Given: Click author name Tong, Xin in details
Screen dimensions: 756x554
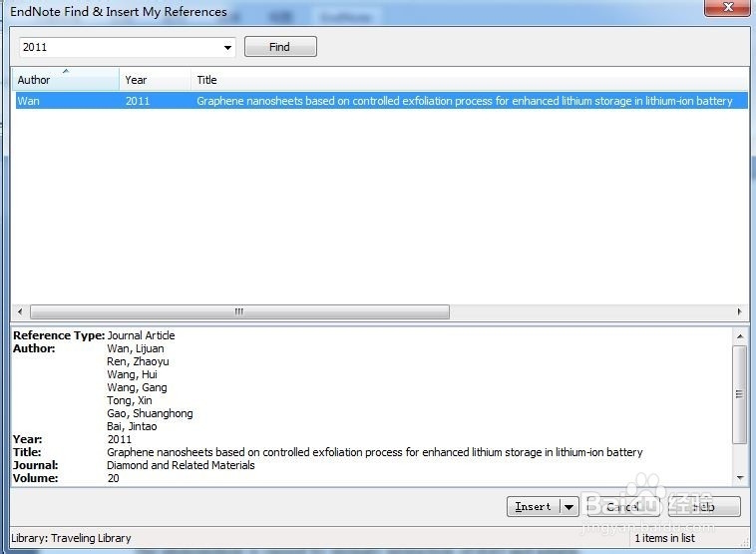Looking at the screenshot, I should pos(130,400).
